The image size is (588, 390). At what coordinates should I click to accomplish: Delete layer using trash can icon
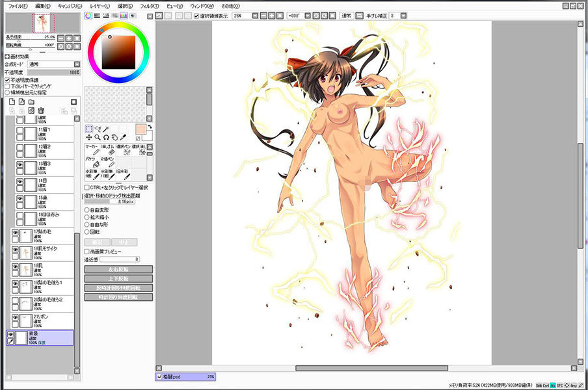coord(40,110)
